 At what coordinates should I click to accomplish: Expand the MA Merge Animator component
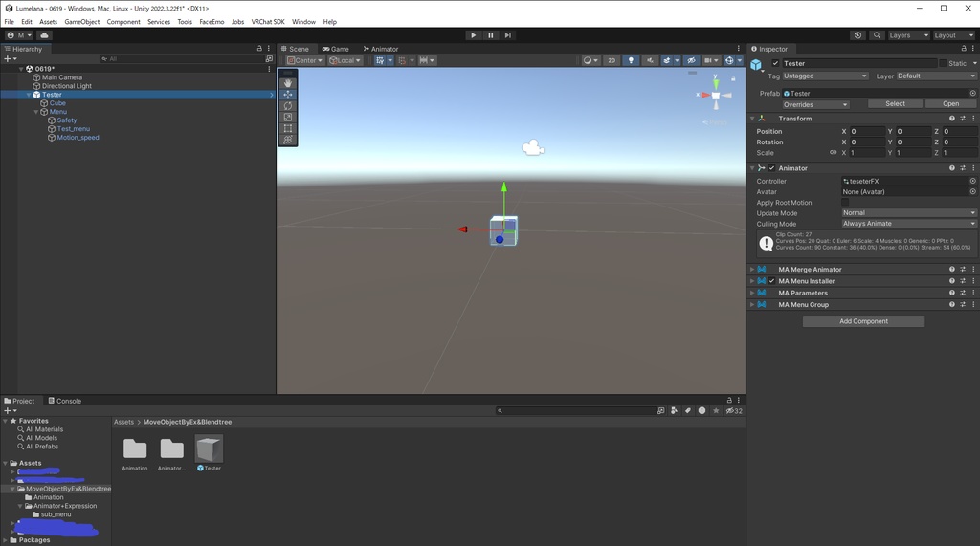tap(752, 270)
